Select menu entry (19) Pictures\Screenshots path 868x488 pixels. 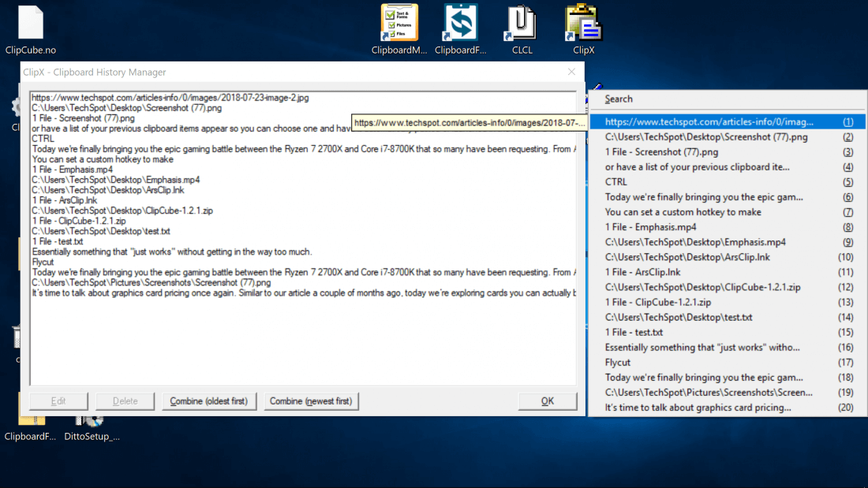728,393
